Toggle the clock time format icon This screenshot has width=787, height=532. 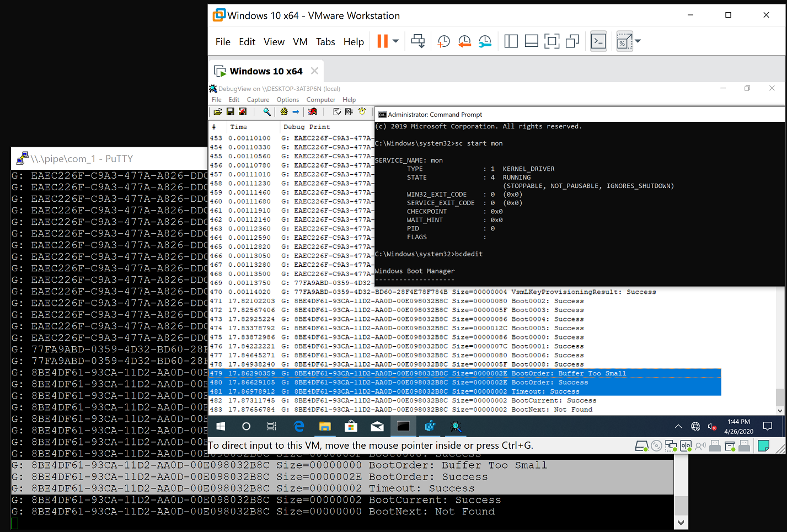click(362, 112)
